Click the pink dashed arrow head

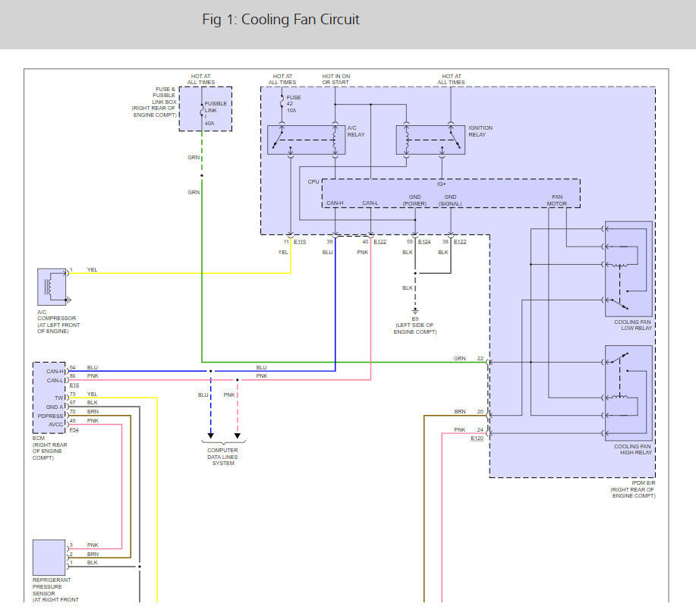[238, 435]
